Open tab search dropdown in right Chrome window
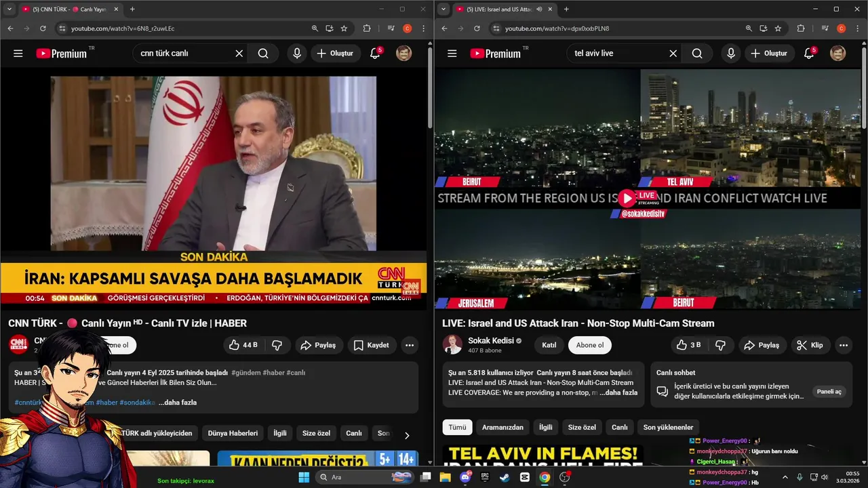 click(443, 9)
